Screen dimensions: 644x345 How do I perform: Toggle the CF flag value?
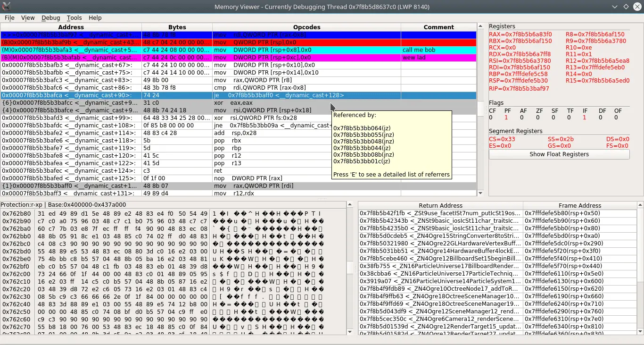pos(491,118)
